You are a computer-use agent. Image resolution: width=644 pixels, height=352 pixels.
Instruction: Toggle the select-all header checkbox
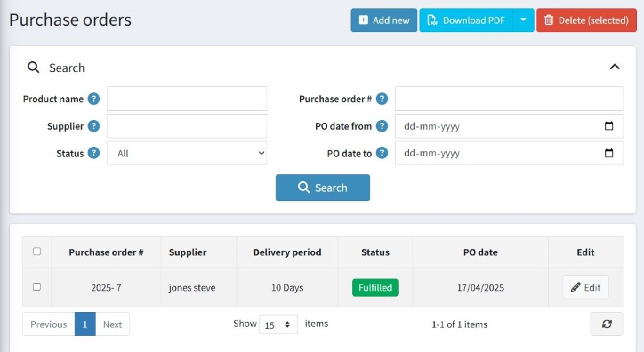pos(37,251)
